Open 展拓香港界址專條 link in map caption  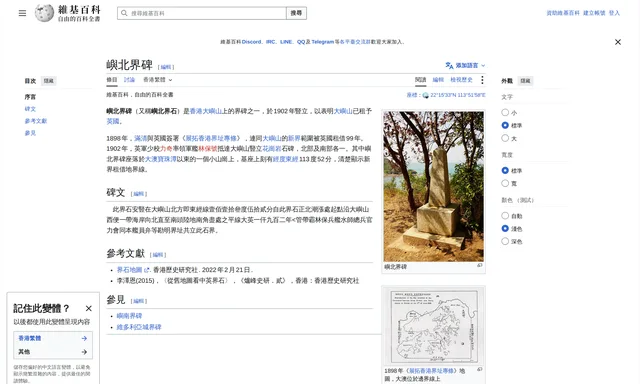tap(431, 371)
